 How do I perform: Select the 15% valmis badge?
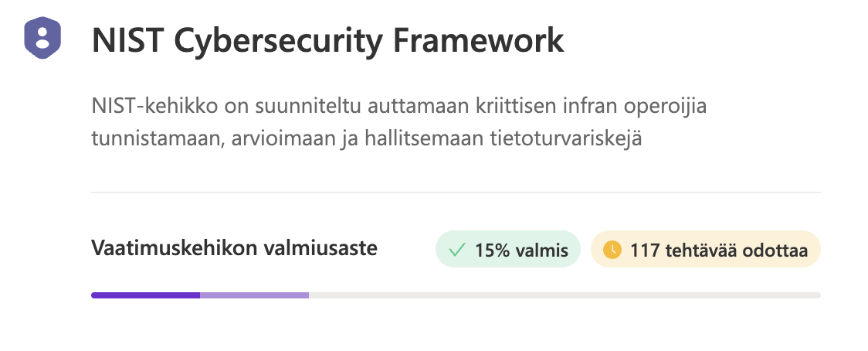pyautogui.click(x=508, y=250)
